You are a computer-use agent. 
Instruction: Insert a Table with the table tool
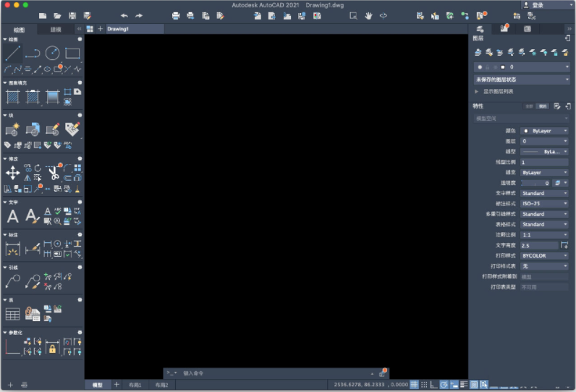click(13, 314)
